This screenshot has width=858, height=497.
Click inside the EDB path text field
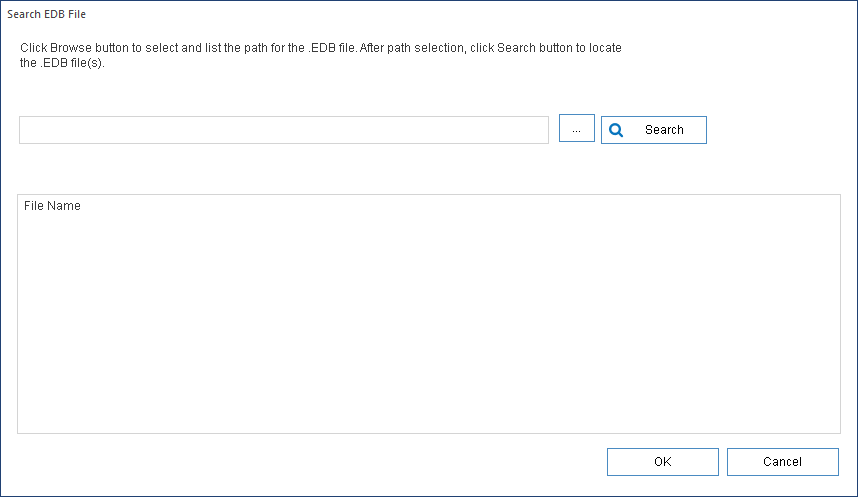click(283, 130)
